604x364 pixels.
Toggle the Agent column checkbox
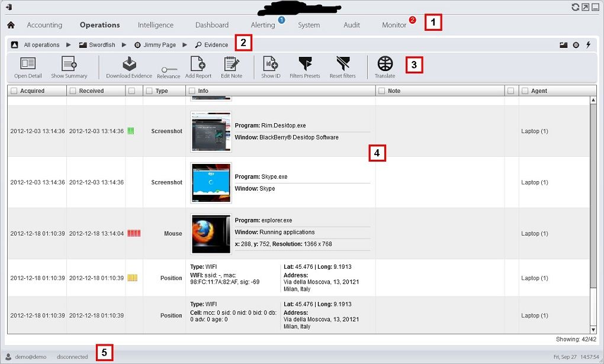point(525,91)
